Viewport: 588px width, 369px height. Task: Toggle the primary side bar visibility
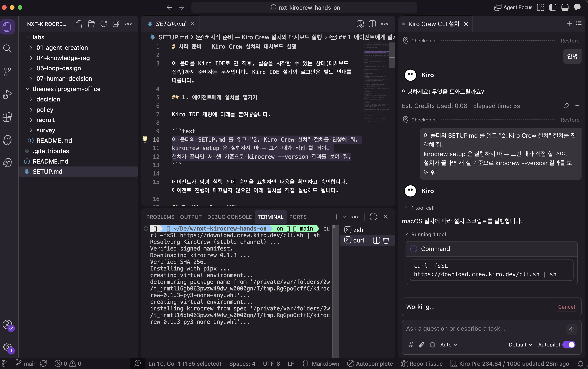tap(553, 8)
